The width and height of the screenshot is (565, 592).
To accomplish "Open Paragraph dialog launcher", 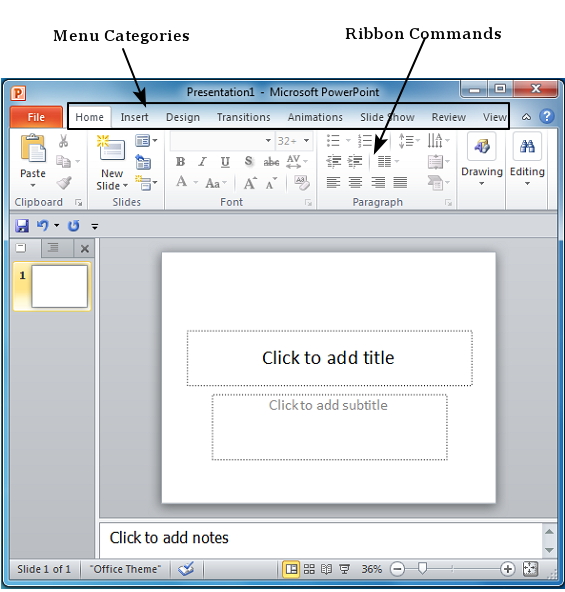I will coord(448,203).
